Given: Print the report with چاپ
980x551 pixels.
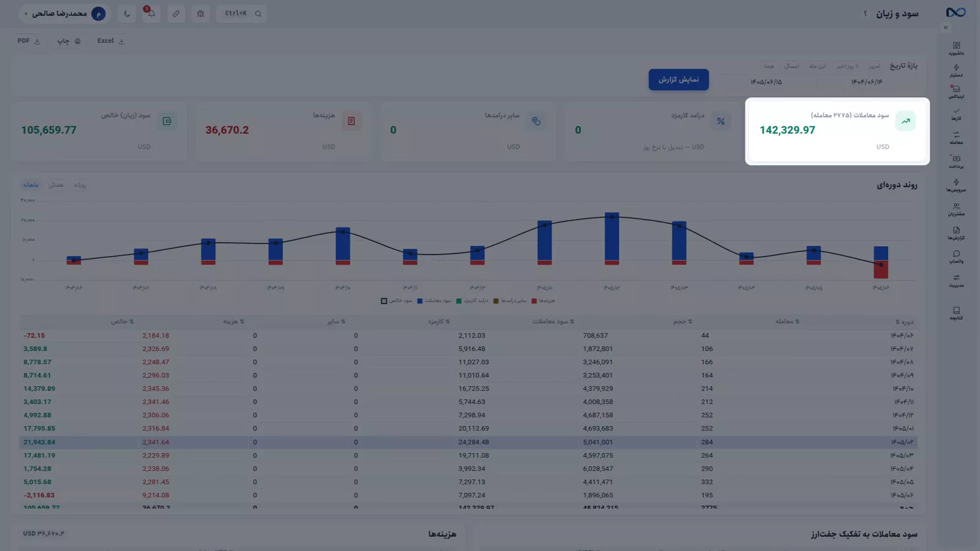Looking at the screenshot, I should click(x=69, y=41).
